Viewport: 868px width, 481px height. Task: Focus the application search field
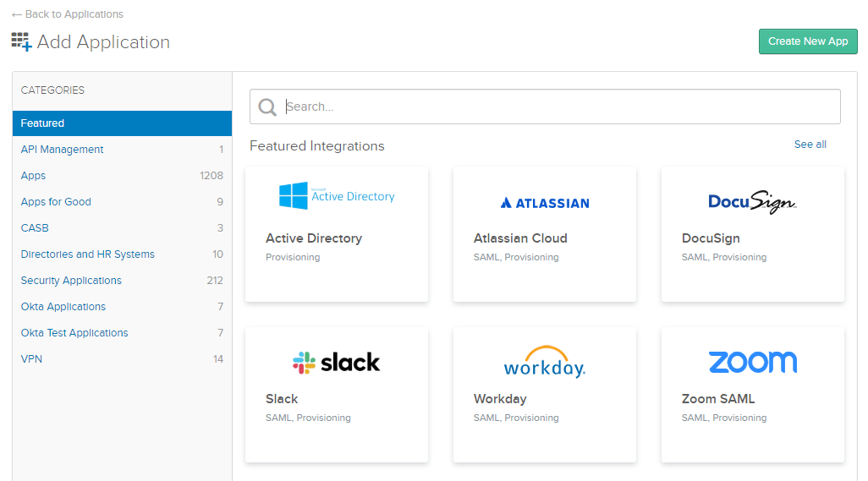558,107
